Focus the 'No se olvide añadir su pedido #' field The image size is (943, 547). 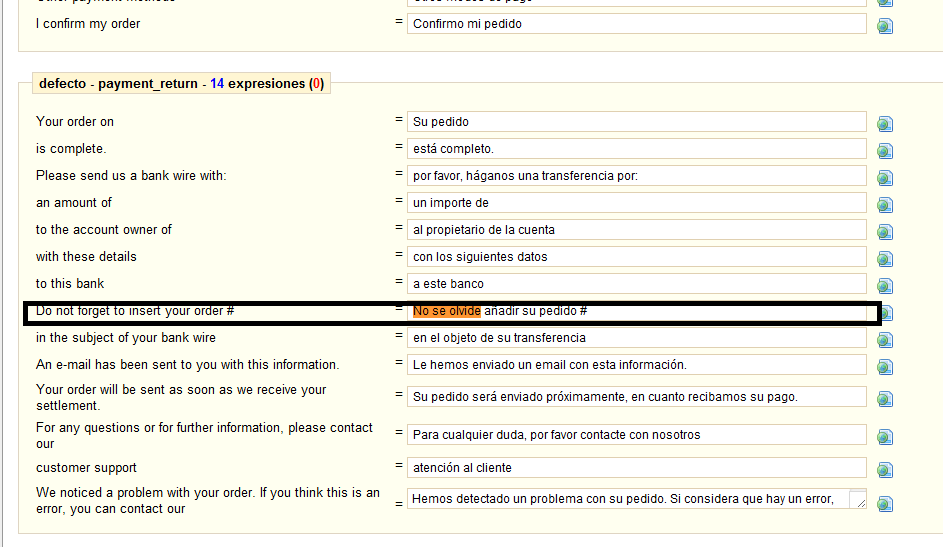(x=636, y=311)
